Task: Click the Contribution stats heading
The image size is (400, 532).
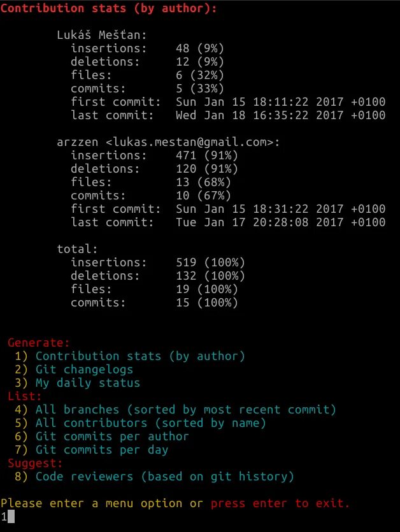Action: pos(108,8)
